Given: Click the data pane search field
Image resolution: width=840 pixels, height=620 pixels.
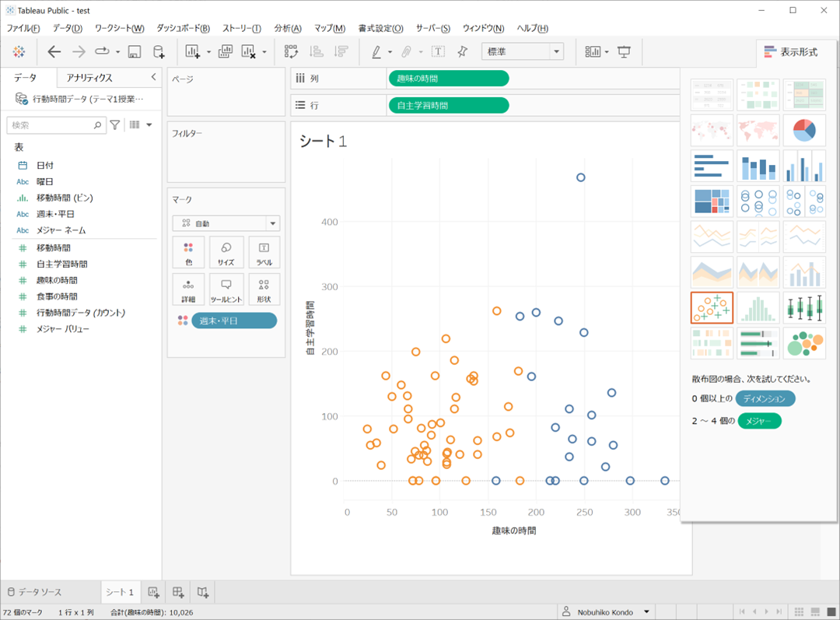Looking at the screenshot, I should click(56, 125).
